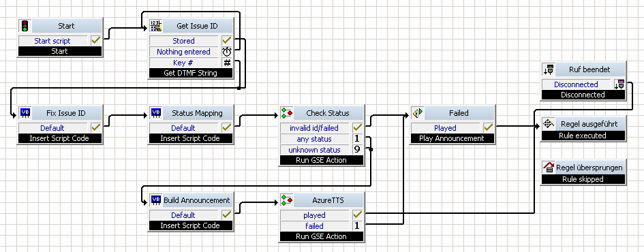644x252 pixels.
Task: Click the checkmark beside Build Announcement Default
Action: point(227,215)
